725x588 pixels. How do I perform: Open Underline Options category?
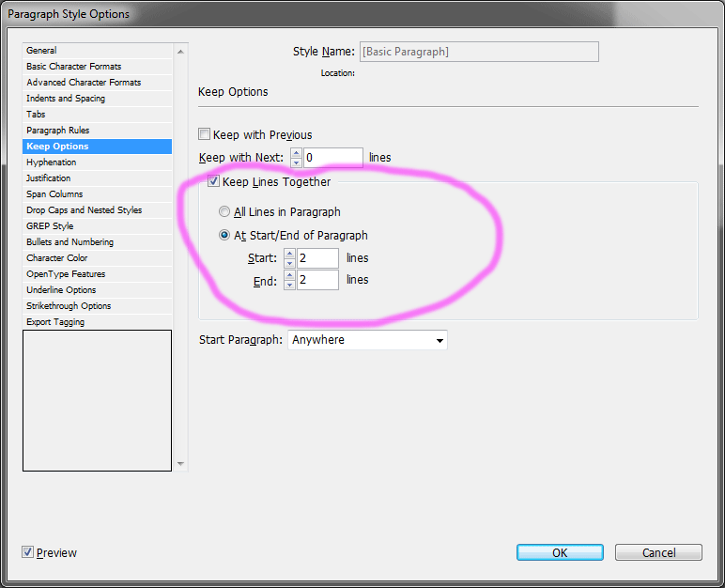97,290
